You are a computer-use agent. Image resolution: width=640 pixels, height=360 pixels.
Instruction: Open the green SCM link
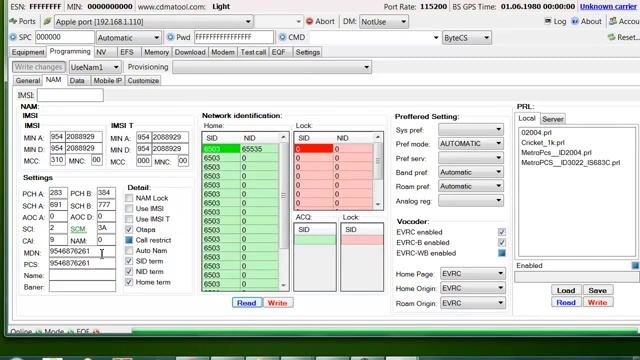coord(78,229)
